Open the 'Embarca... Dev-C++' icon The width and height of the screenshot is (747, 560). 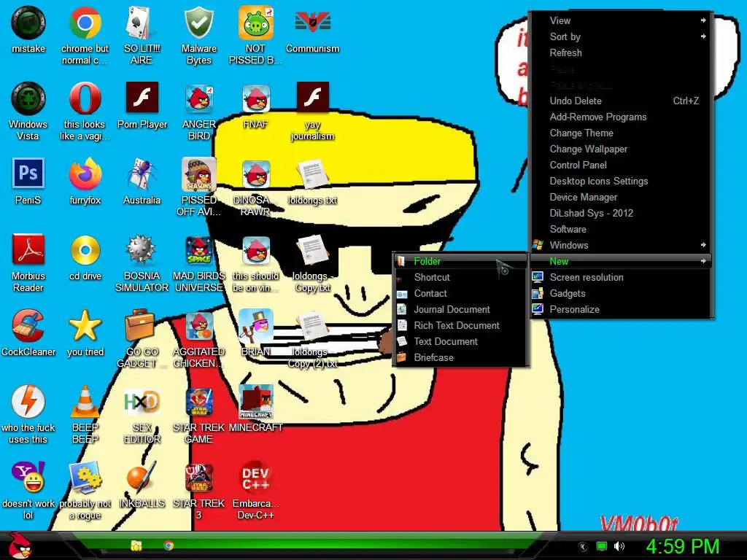(256, 477)
